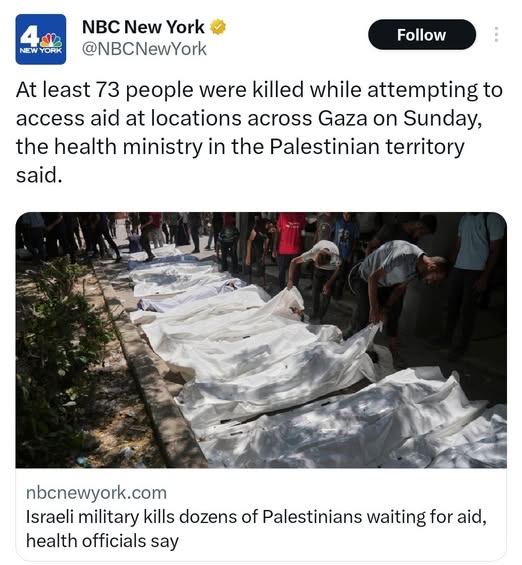Click 'the health ministry' line of the tweet

pyautogui.click(x=240, y=147)
